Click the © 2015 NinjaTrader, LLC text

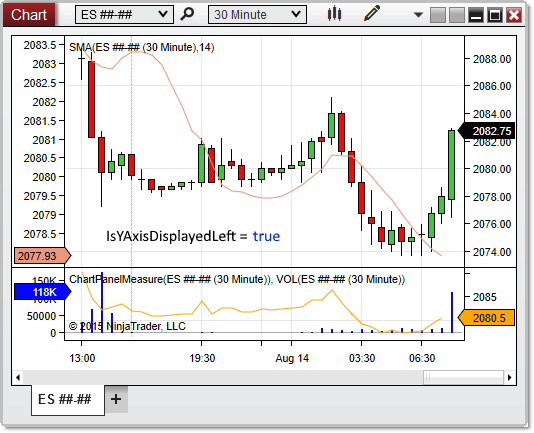(x=127, y=326)
